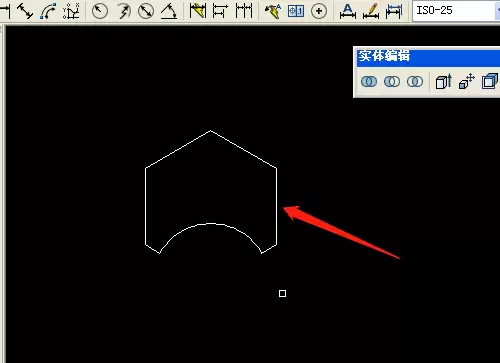Activate the Quick Dimension tool
The image size is (500, 363).
pos(198,11)
